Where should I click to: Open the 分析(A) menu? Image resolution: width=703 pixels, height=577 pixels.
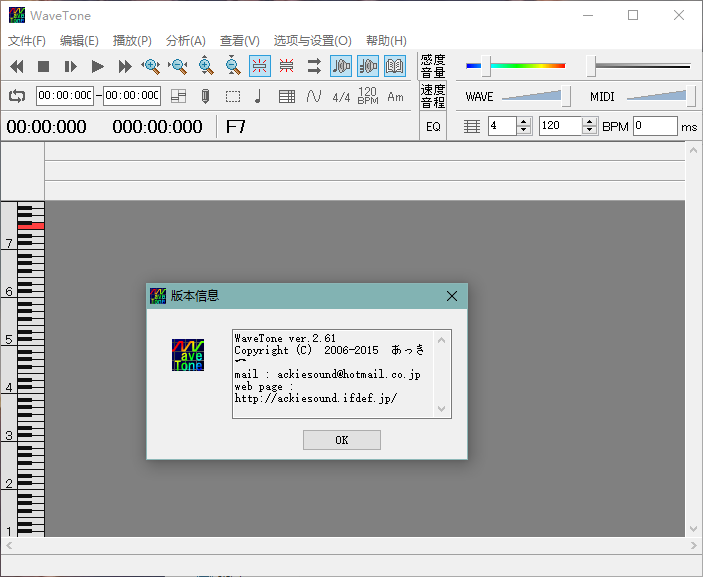(185, 41)
